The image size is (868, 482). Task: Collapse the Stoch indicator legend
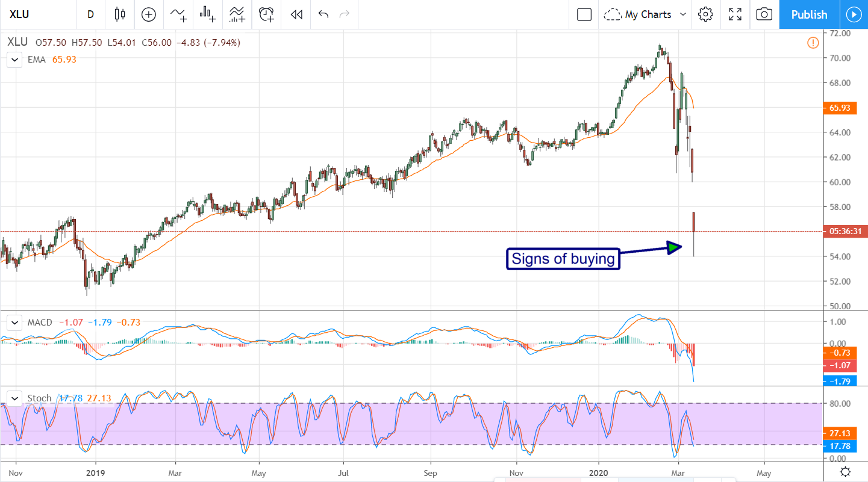tap(13, 398)
